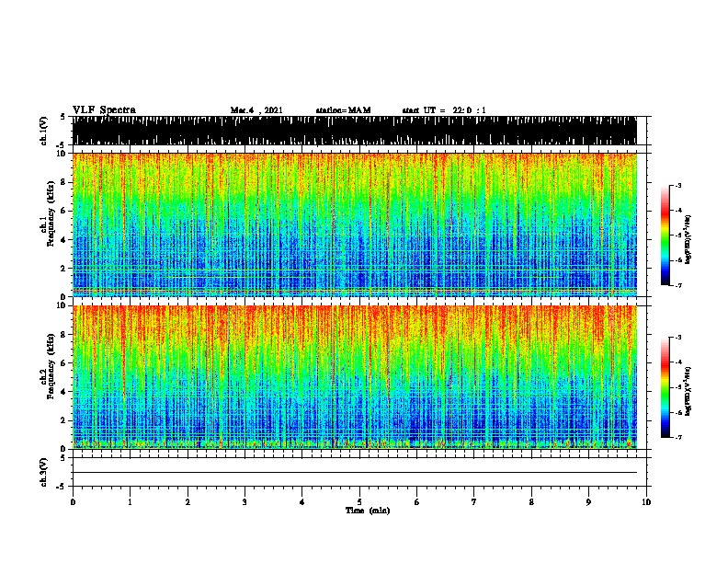Click inside the ch.1 waveform black panel
Screen dimensions: 728x563
click(x=354, y=131)
